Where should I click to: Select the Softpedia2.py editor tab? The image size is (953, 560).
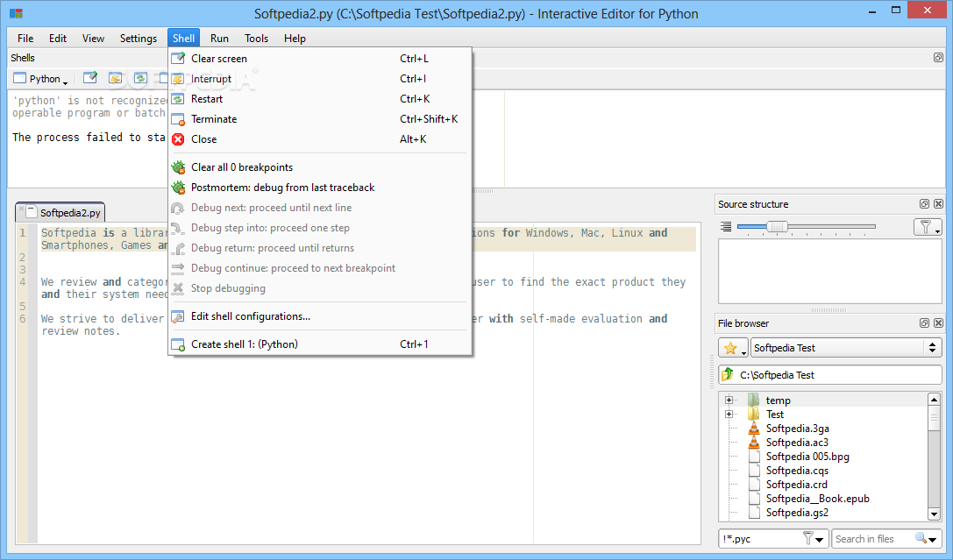pyautogui.click(x=60, y=213)
